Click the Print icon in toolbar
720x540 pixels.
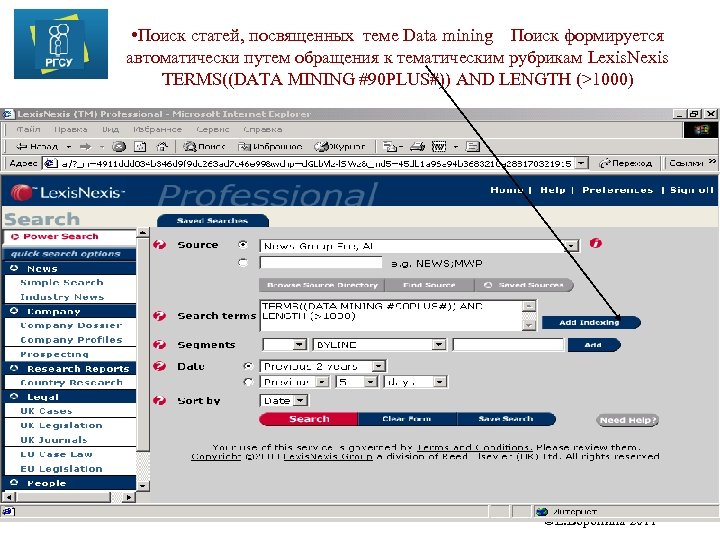click(x=417, y=147)
